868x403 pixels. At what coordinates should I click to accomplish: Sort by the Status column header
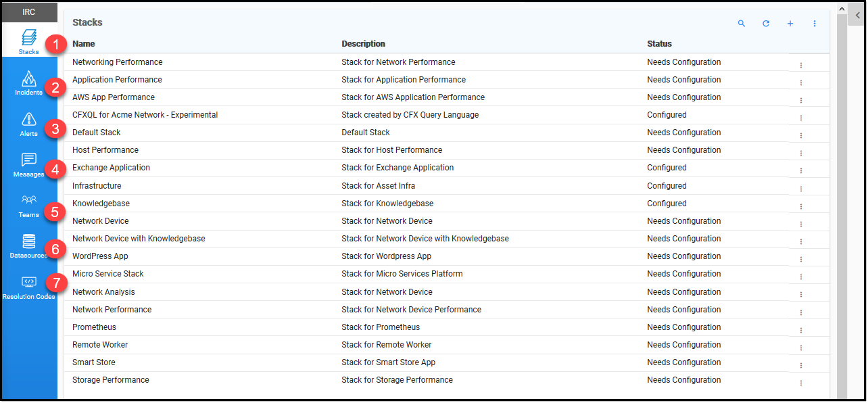pyautogui.click(x=659, y=44)
